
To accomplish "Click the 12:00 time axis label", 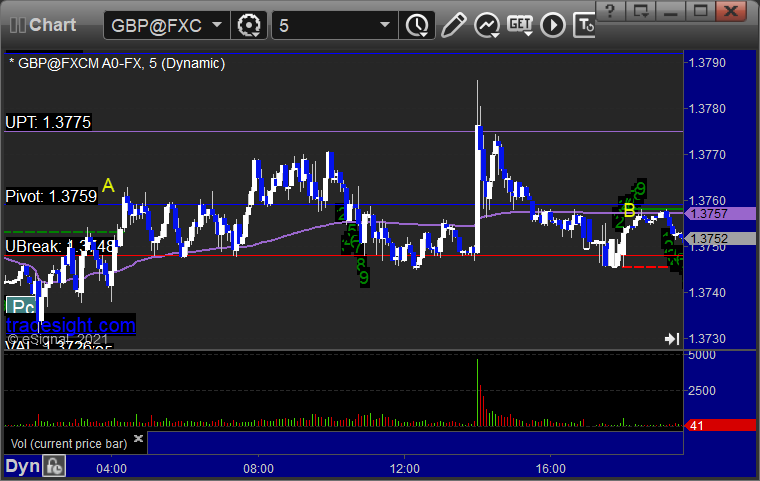I will [x=405, y=469].
